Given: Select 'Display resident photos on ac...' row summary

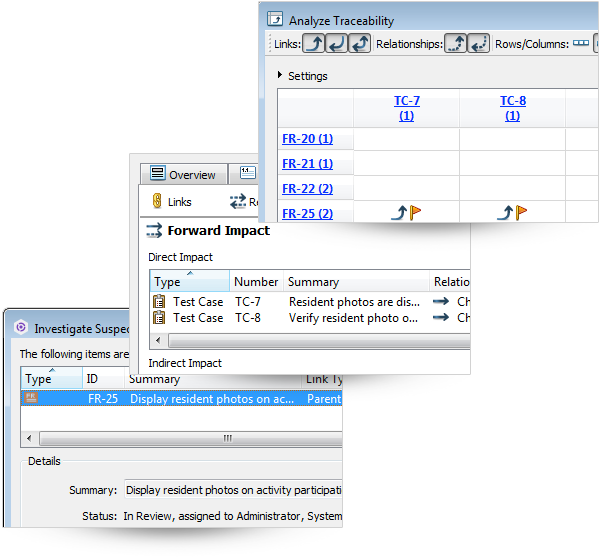Looking at the screenshot, I should pos(212,398).
